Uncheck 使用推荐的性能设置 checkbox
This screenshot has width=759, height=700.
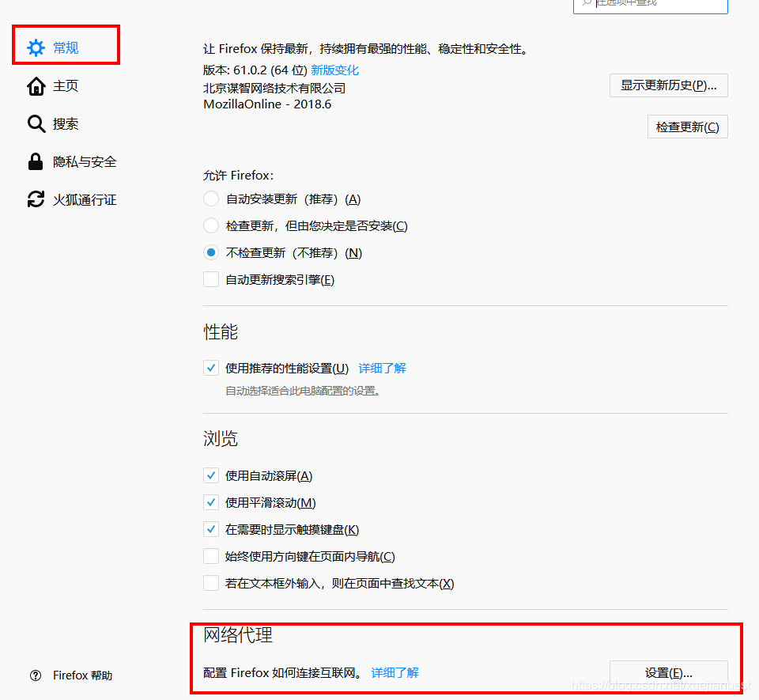point(211,368)
